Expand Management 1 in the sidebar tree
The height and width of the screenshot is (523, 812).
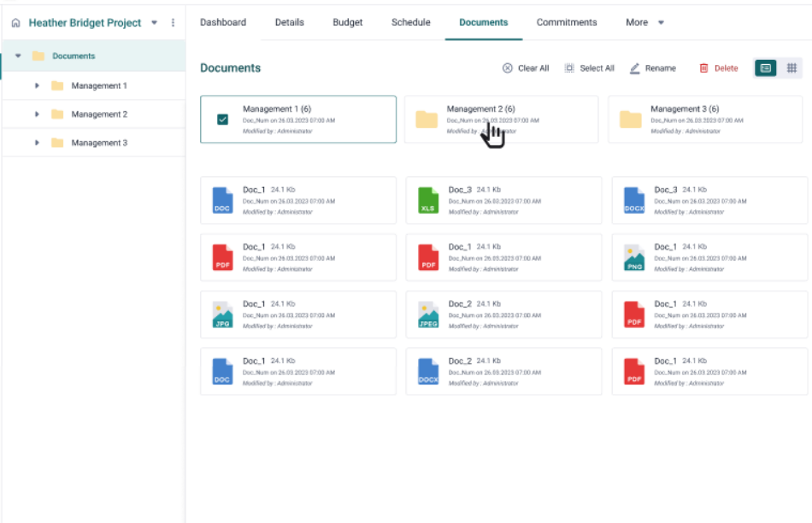click(x=37, y=85)
